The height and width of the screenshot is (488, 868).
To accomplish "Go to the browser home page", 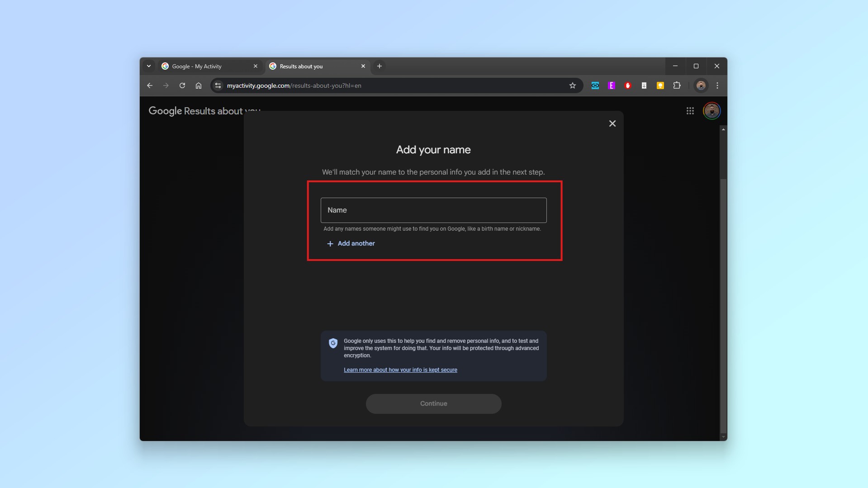I will pyautogui.click(x=199, y=85).
